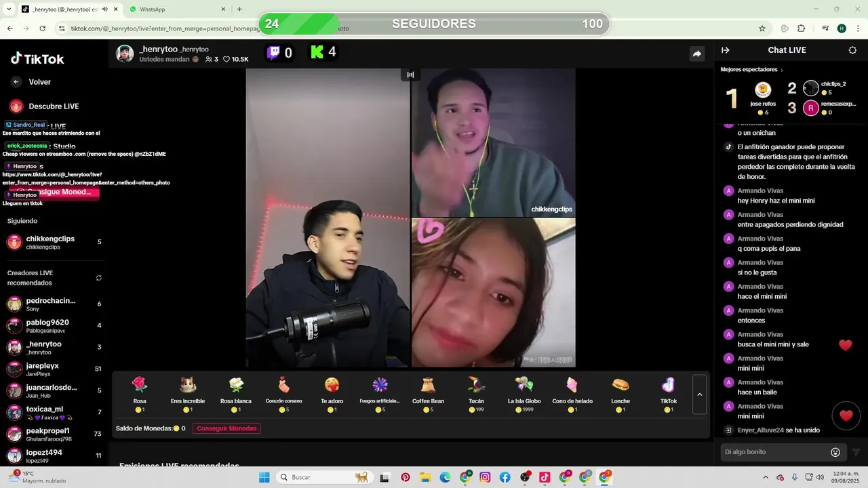Open chikkengclips in Siguiendo list
868x488 pixels.
point(54,242)
